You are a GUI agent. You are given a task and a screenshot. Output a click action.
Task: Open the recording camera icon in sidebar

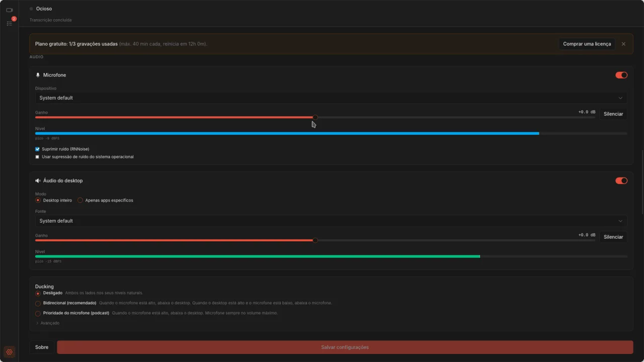[x=9, y=10]
